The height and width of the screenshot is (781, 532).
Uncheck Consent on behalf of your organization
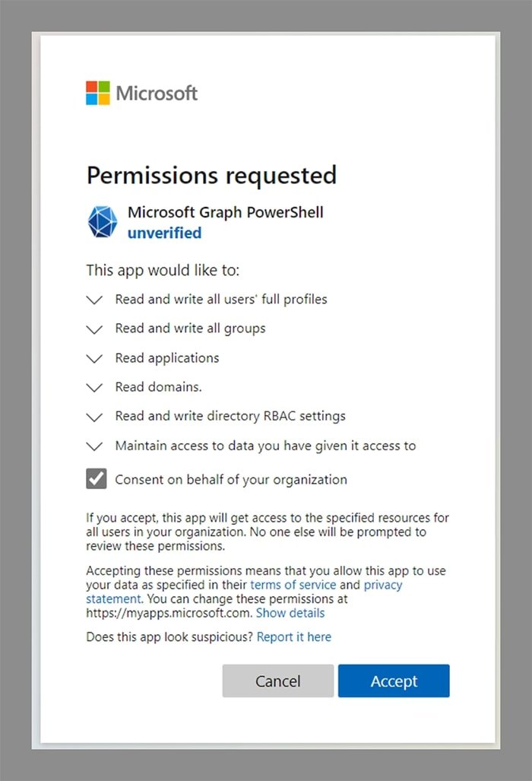pos(96,479)
